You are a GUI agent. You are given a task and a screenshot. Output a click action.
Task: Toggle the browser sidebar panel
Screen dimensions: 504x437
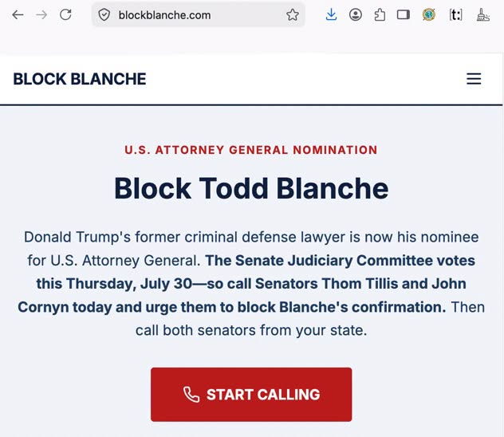(x=403, y=15)
